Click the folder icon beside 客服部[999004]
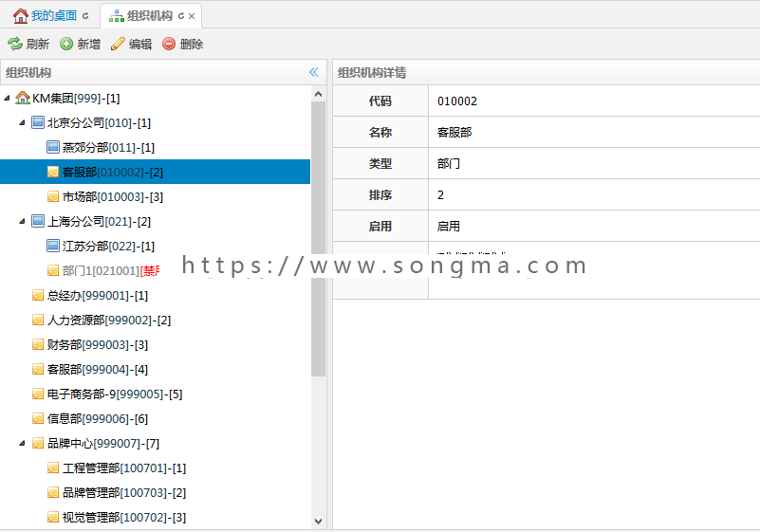This screenshot has height=532, width=760. (x=38, y=369)
